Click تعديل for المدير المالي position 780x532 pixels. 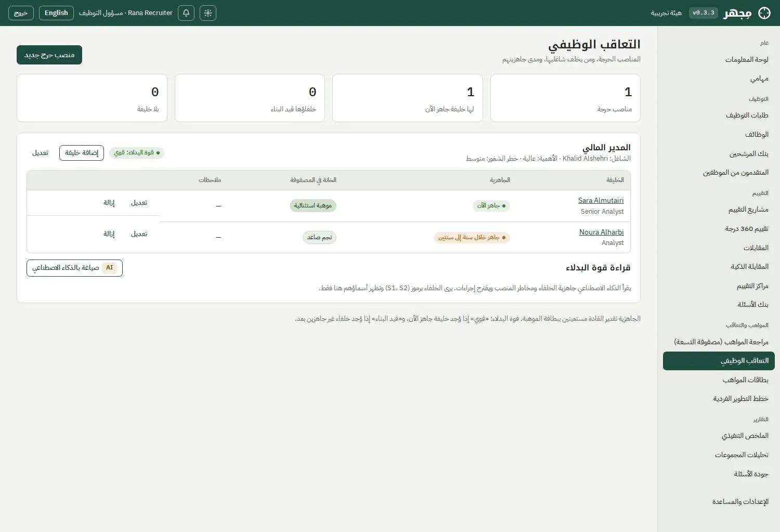click(40, 153)
